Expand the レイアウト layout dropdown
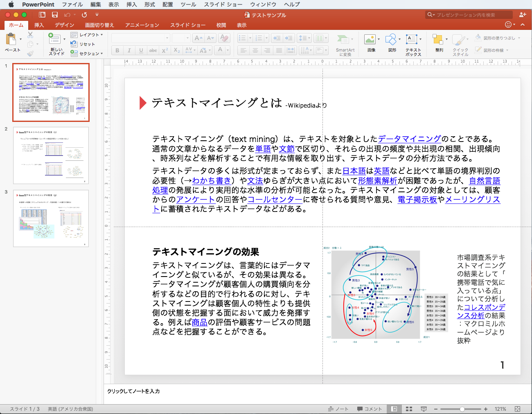The width and height of the screenshot is (532, 414). pos(102,35)
